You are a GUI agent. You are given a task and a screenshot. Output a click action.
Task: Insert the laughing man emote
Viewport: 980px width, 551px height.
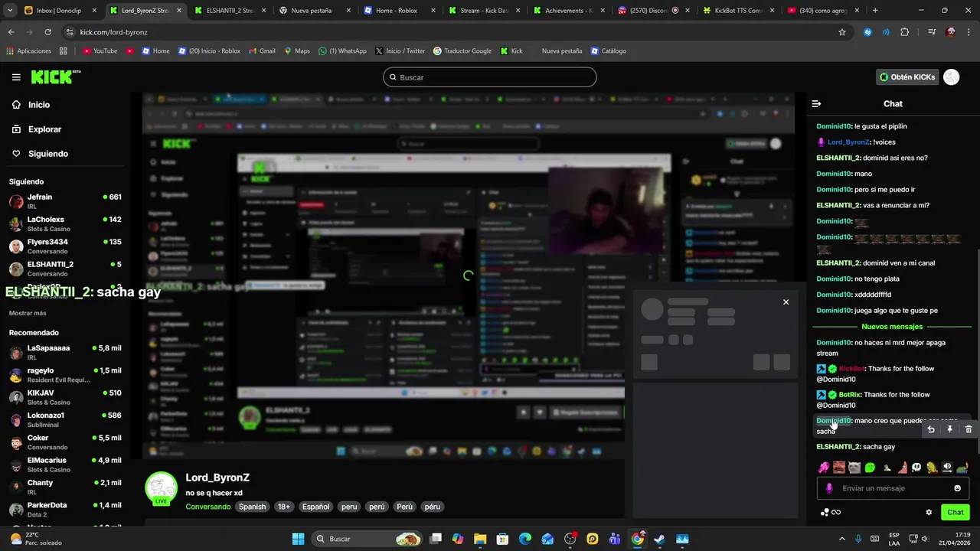[839, 468]
